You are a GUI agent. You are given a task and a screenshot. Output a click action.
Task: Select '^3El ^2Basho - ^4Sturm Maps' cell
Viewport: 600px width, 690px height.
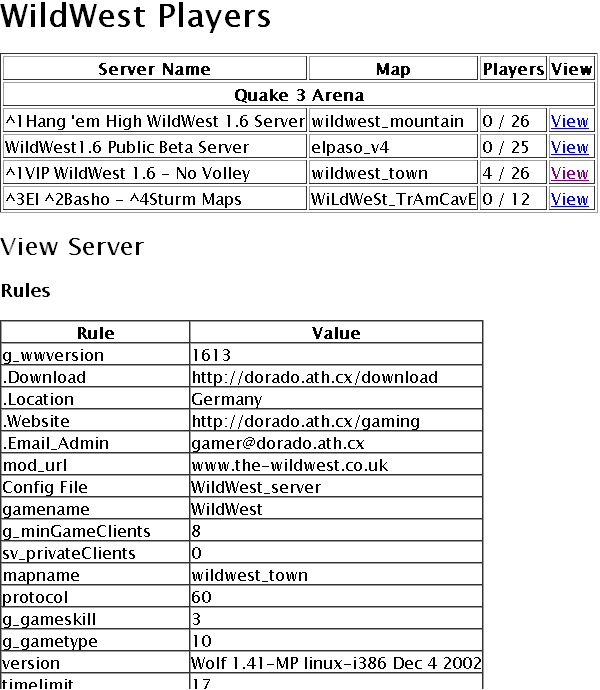(x=155, y=198)
